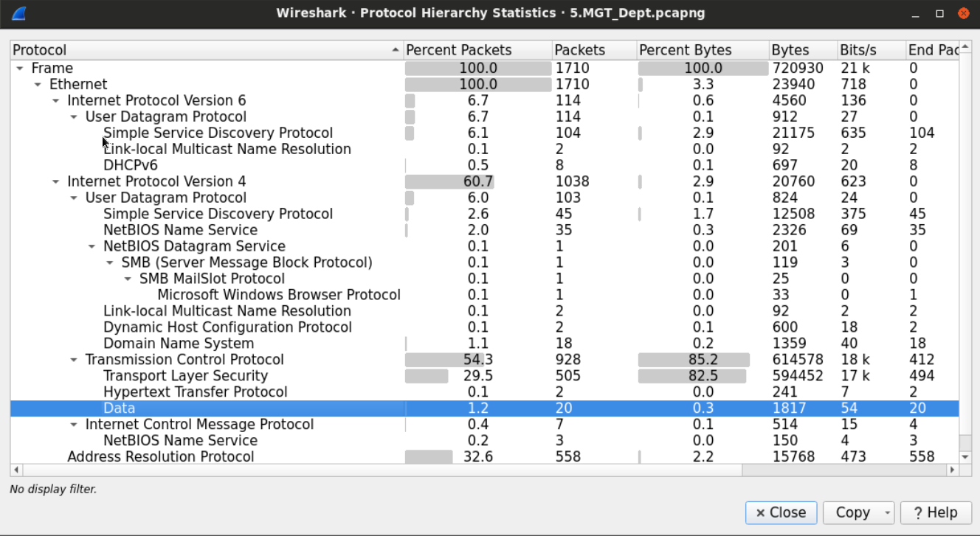Image resolution: width=980 pixels, height=536 pixels.
Task: Click the vertical scrollbar down arrow
Action: (x=965, y=457)
